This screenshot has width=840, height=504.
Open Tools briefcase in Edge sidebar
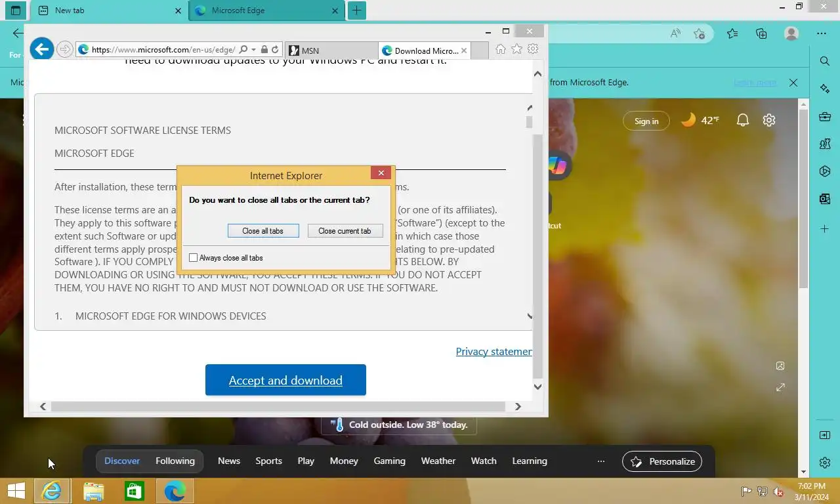825,117
